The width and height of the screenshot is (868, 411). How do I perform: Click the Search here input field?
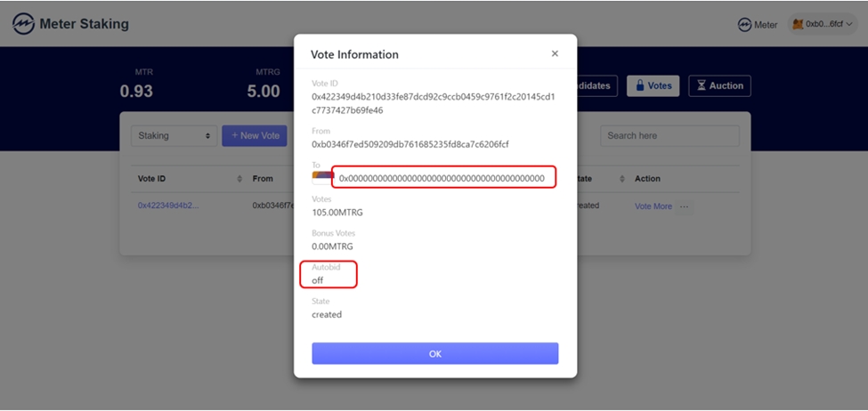[x=669, y=136]
